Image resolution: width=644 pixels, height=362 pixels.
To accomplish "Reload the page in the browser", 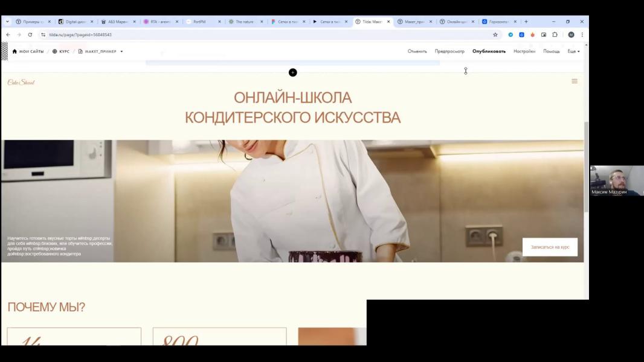I will [x=30, y=35].
